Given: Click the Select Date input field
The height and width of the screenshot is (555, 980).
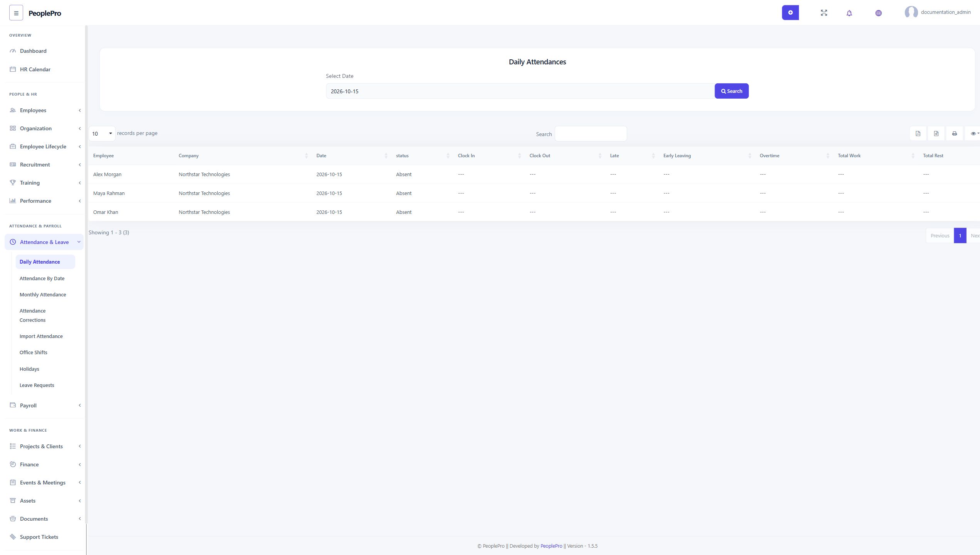Looking at the screenshot, I should tap(520, 91).
